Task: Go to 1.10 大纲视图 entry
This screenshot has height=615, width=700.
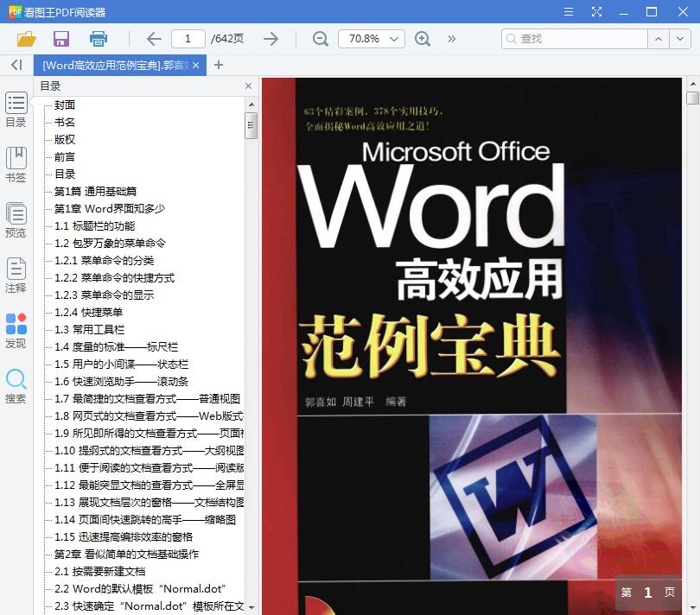Action: 149,451
